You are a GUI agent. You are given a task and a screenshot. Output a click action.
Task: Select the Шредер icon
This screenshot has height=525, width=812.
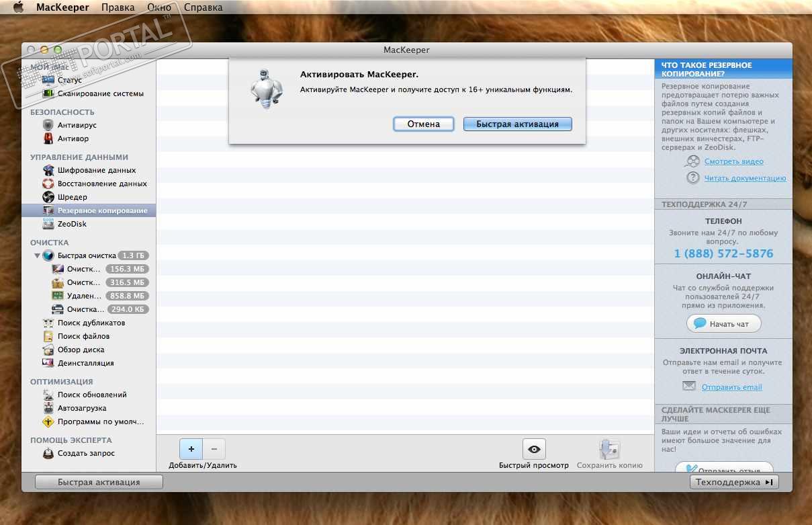pos(48,197)
